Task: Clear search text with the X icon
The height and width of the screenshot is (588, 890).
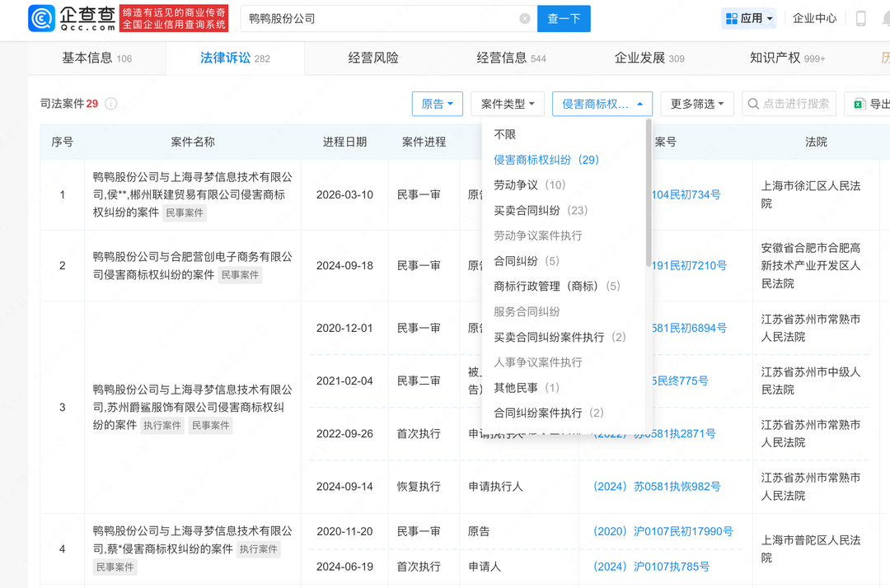Action: pos(525,18)
